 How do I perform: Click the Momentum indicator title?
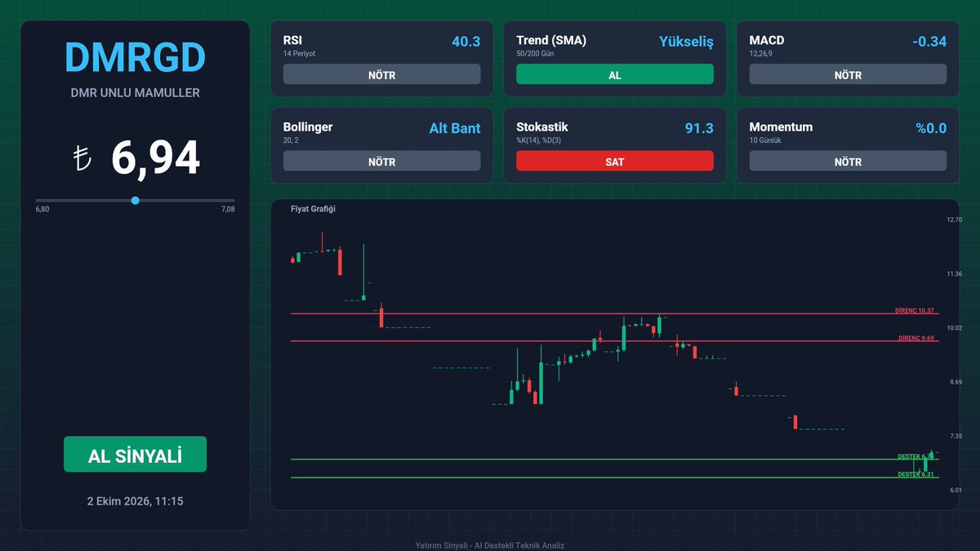tap(781, 127)
